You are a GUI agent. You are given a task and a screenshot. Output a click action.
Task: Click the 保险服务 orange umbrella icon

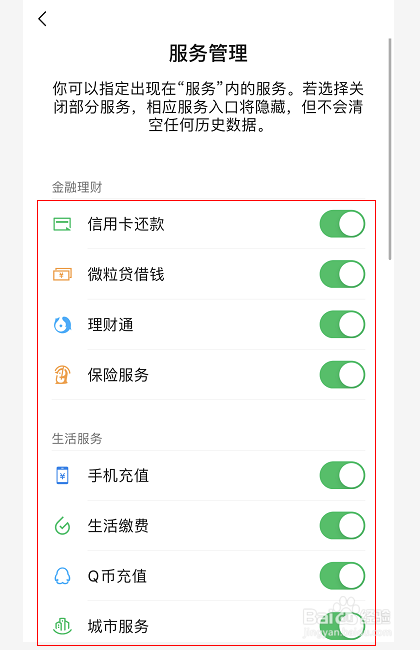[62, 375]
